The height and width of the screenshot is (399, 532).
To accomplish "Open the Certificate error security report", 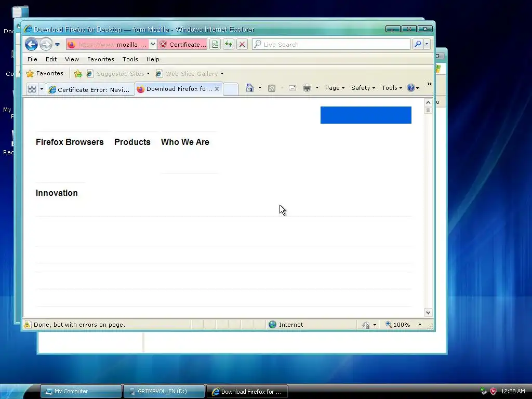I will [x=182, y=45].
